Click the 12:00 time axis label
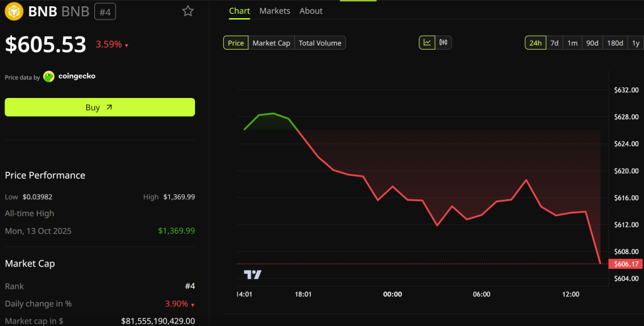Screen dimensions: 644x326 [x=571, y=295]
